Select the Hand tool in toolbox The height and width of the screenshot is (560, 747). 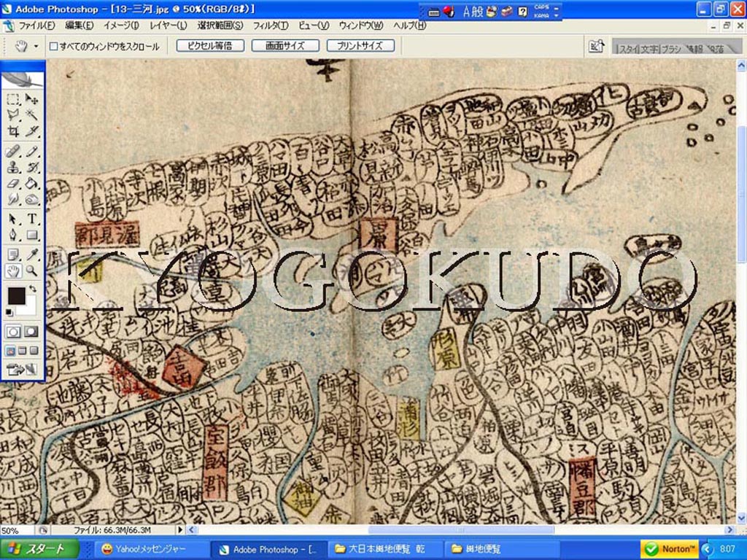tap(13, 271)
